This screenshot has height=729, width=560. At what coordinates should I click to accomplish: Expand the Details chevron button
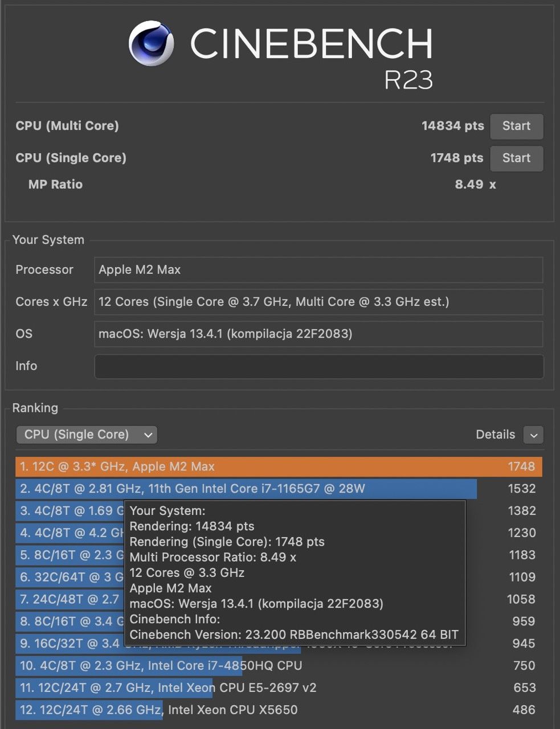click(533, 435)
